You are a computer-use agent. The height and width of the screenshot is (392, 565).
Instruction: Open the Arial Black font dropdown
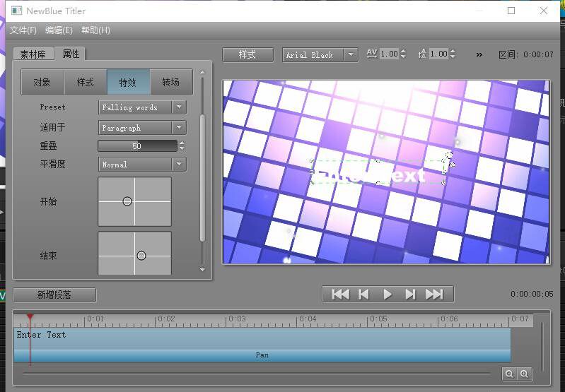click(x=320, y=55)
